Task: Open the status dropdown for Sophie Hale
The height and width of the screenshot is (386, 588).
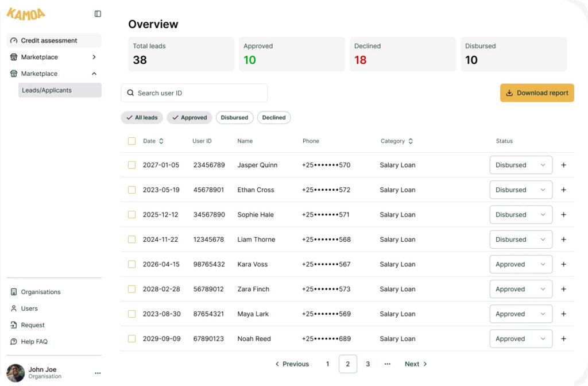Action: [x=520, y=215]
